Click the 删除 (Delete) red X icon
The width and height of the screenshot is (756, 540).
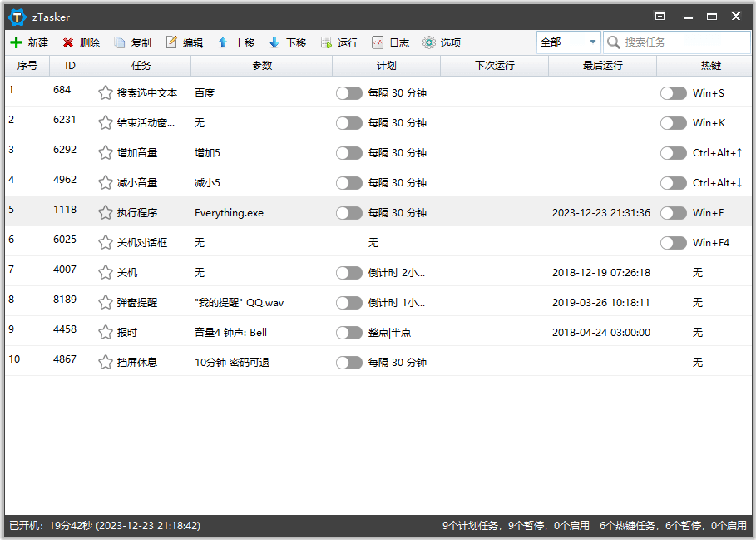68,42
